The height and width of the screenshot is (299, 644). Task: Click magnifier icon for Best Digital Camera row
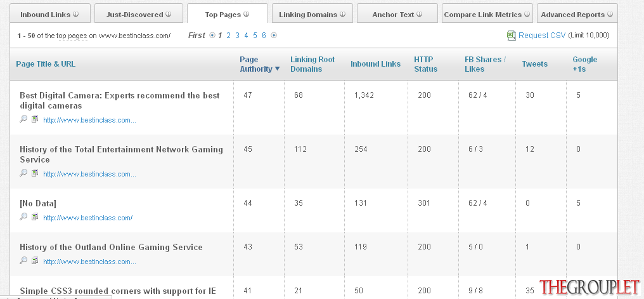click(x=23, y=119)
